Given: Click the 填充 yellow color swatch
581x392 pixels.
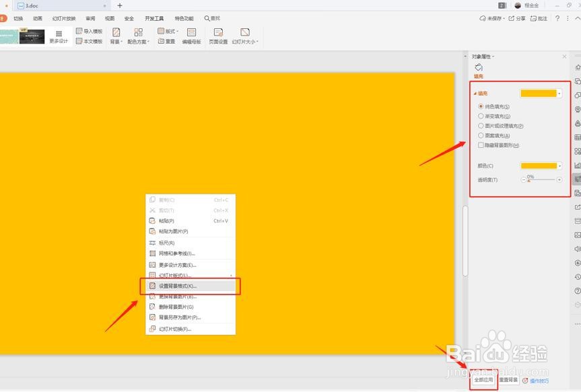Looking at the screenshot, I should (x=539, y=93).
